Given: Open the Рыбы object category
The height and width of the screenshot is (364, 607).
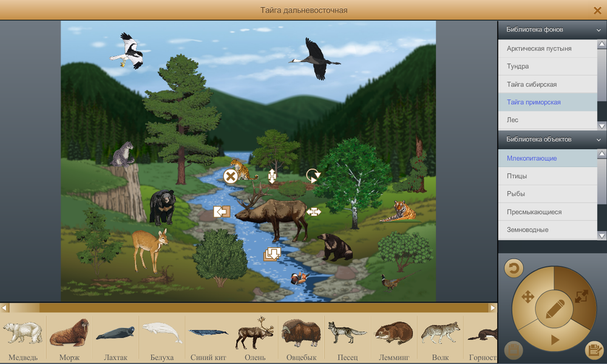Looking at the screenshot, I should click(x=516, y=194).
